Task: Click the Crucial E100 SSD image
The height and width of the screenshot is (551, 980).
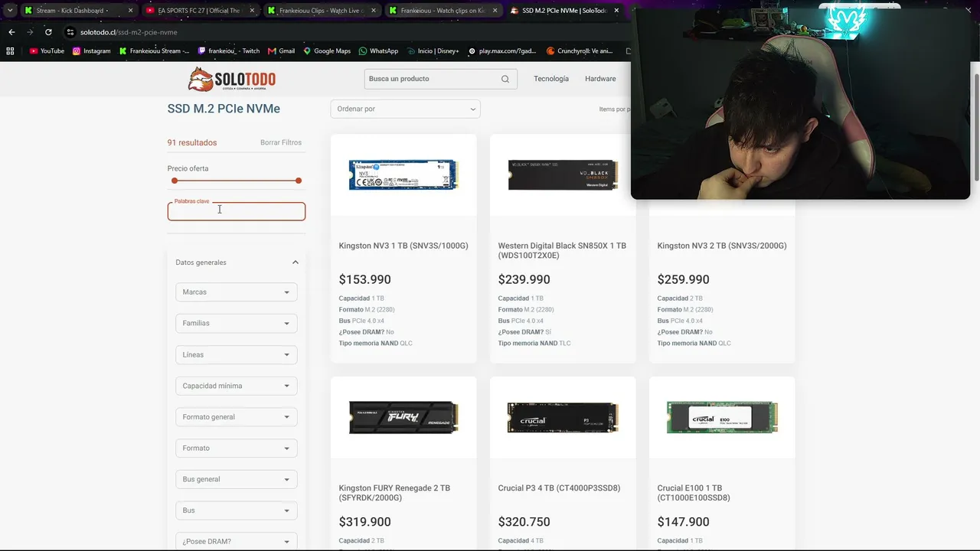Action: pyautogui.click(x=722, y=417)
